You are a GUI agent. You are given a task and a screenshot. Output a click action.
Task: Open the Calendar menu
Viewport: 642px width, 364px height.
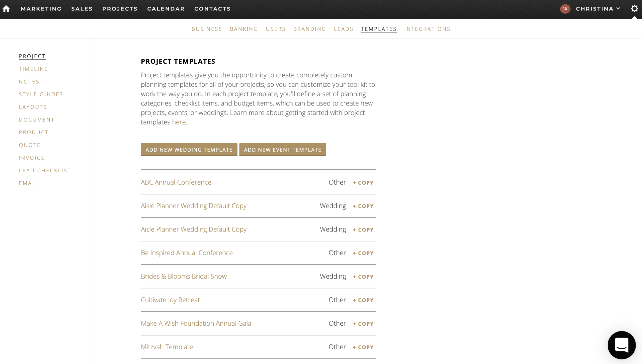click(x=166, y=9)
